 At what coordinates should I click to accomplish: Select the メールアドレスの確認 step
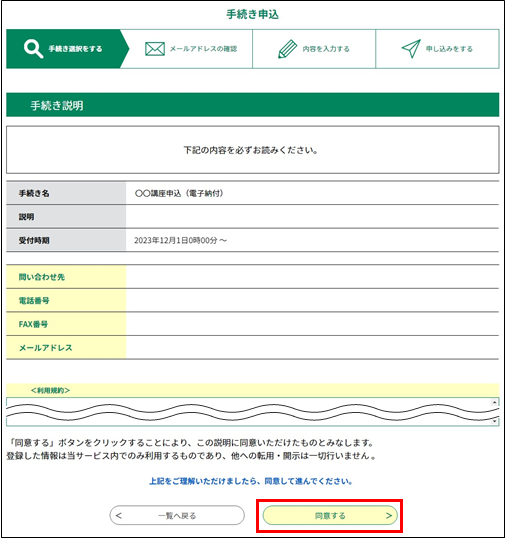(x=190, y=49)
